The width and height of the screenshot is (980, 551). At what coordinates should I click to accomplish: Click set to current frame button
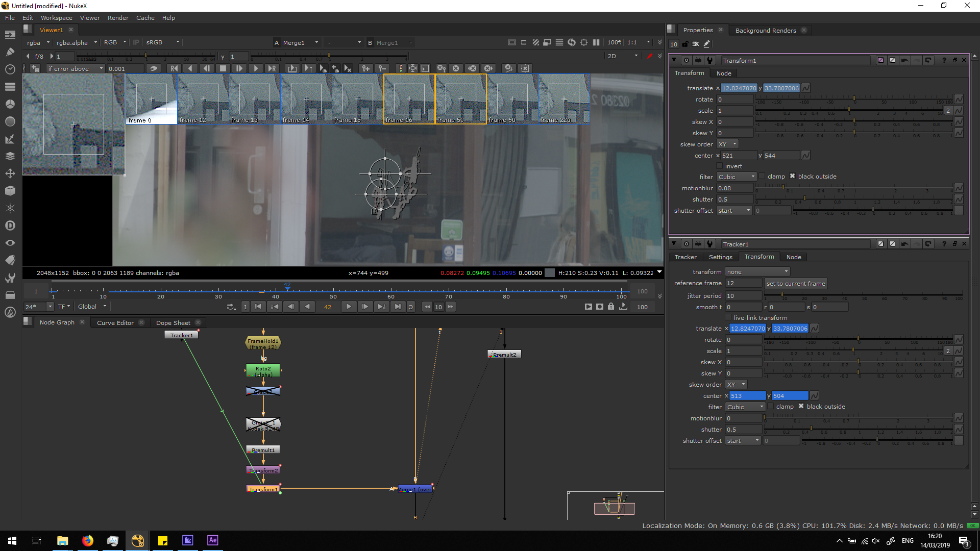point(795,284)
